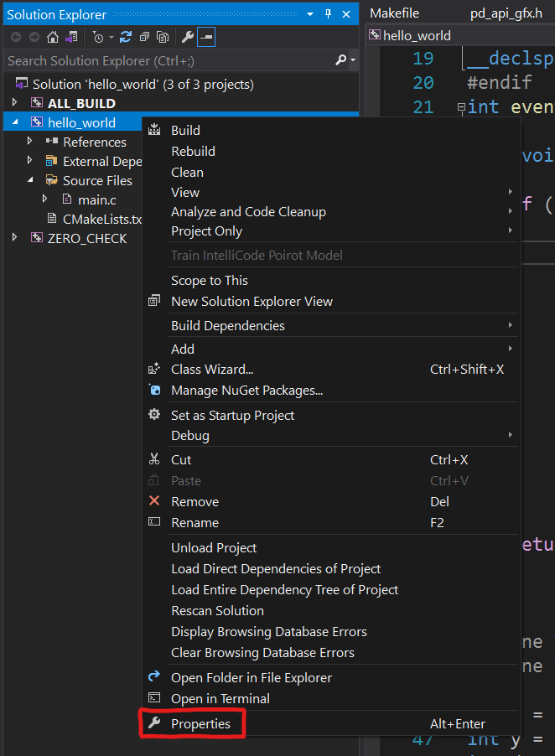Expand the main.c node

click(x=44, y=199)
